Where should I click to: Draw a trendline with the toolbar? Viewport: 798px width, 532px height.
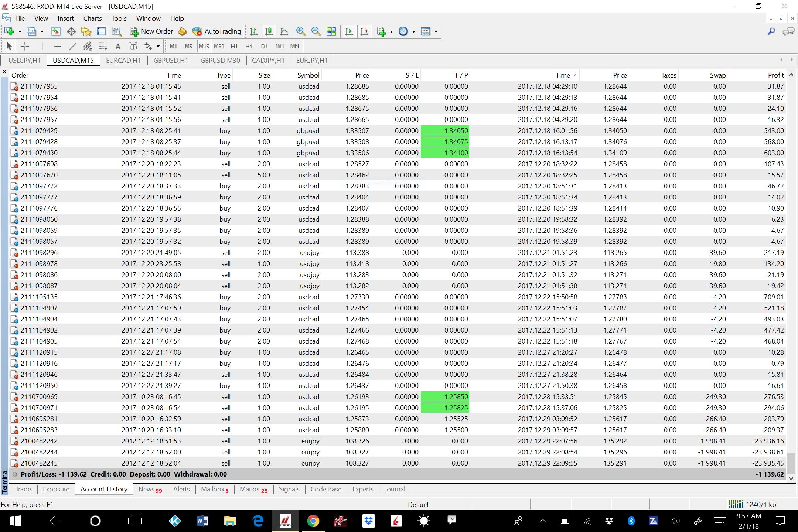tap(72, 46)
